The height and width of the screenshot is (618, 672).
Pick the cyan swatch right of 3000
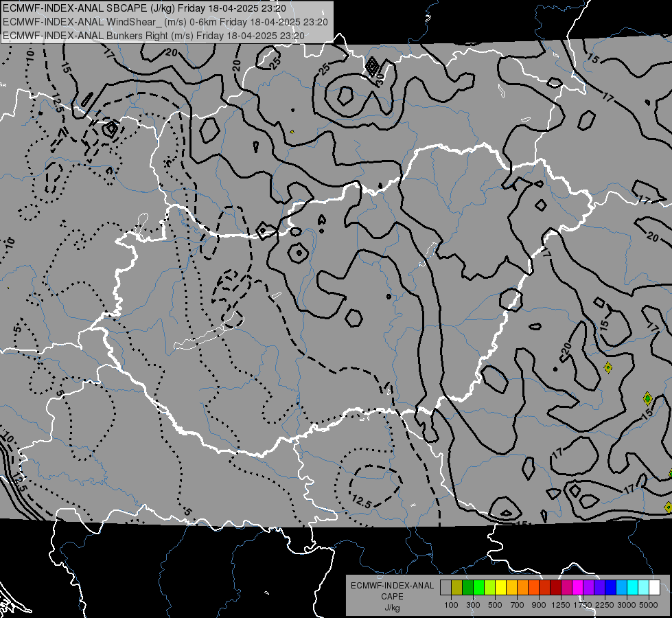pyautogui.click(x=633, y=588)
